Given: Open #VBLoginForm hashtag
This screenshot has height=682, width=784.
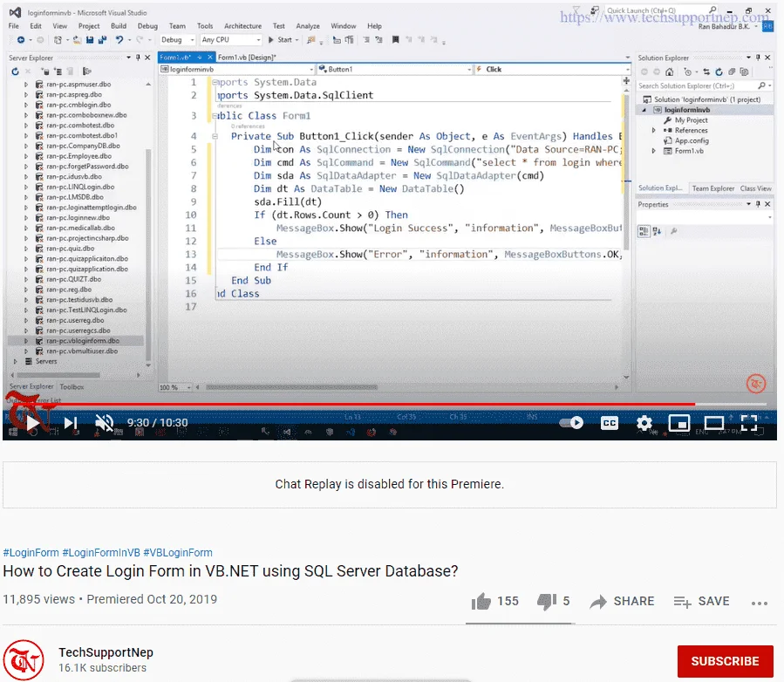Looking at the screenshot, I should click(x=178, y=553).
